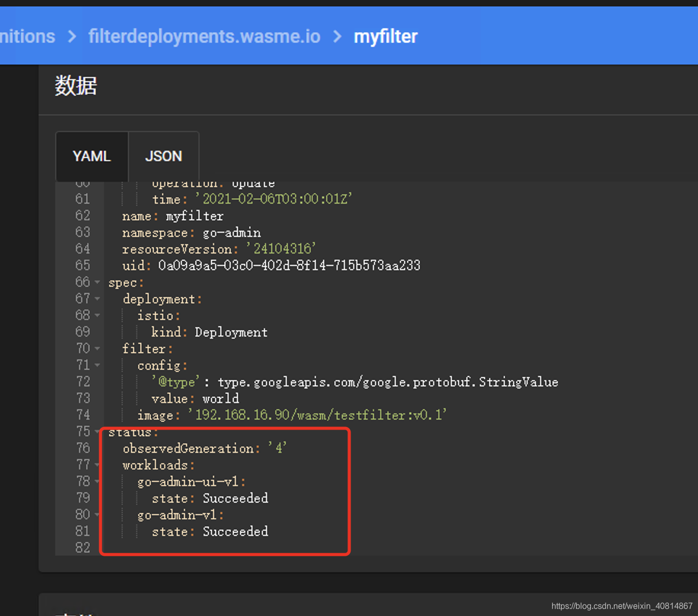
Task: Click image value 192.168.16.90/wasm/testfilter:v0.1
Action: 317,415
